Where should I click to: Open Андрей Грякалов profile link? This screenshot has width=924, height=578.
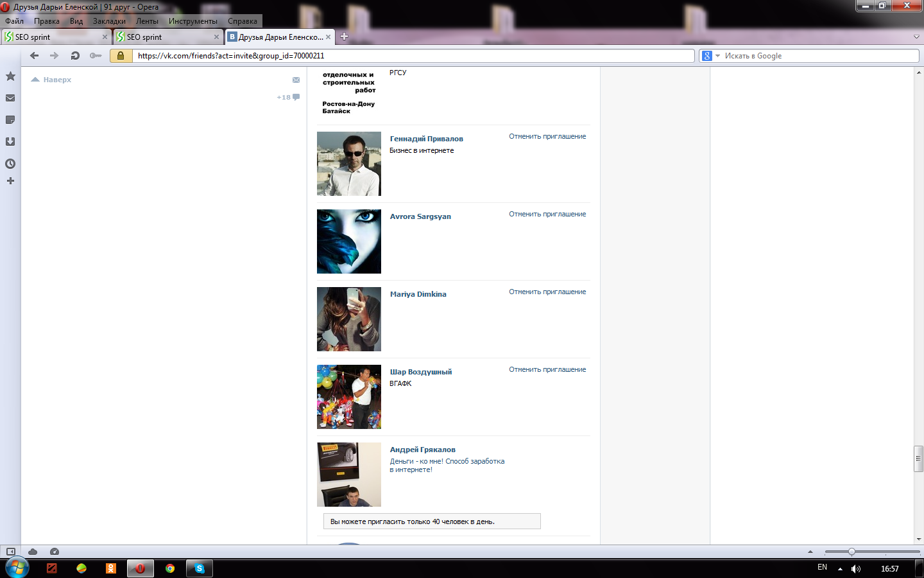[x=423, y=450]
